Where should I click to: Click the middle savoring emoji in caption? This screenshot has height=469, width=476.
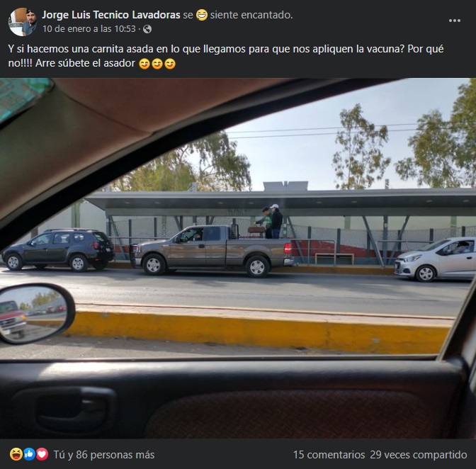tap(157, 64)
